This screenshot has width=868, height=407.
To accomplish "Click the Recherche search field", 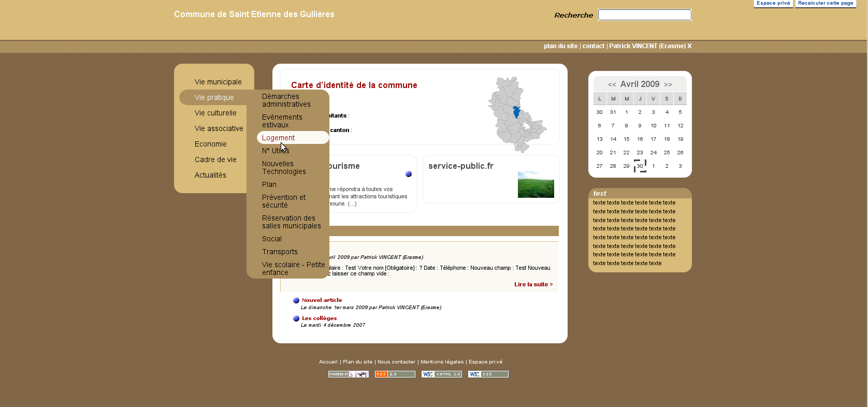I will point(644,15).
